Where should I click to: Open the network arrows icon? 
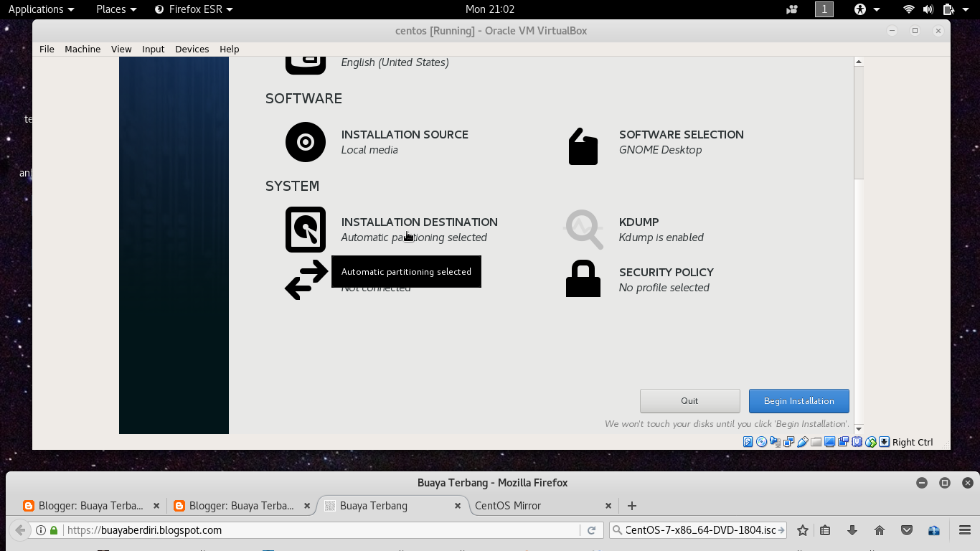point(306,280)
